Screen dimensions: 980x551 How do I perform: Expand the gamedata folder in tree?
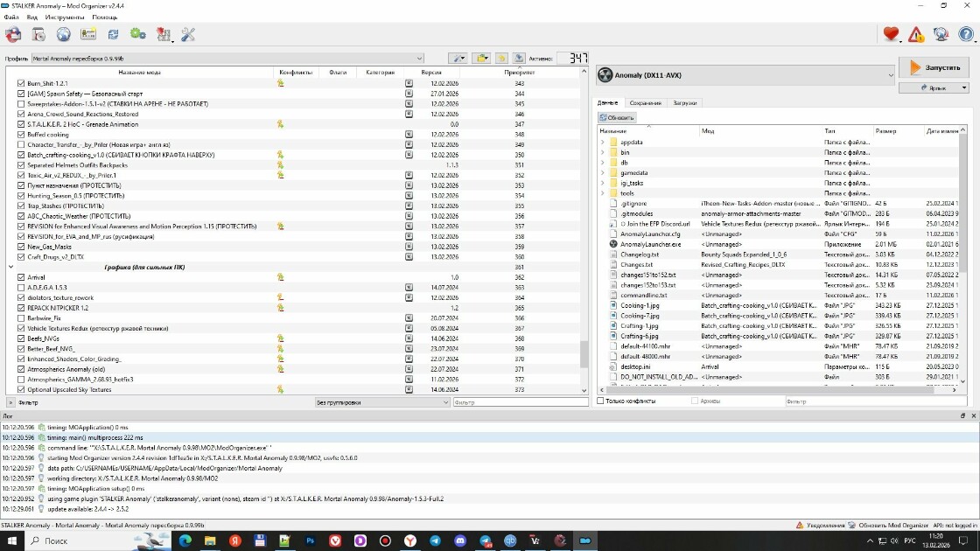(603, 172)
